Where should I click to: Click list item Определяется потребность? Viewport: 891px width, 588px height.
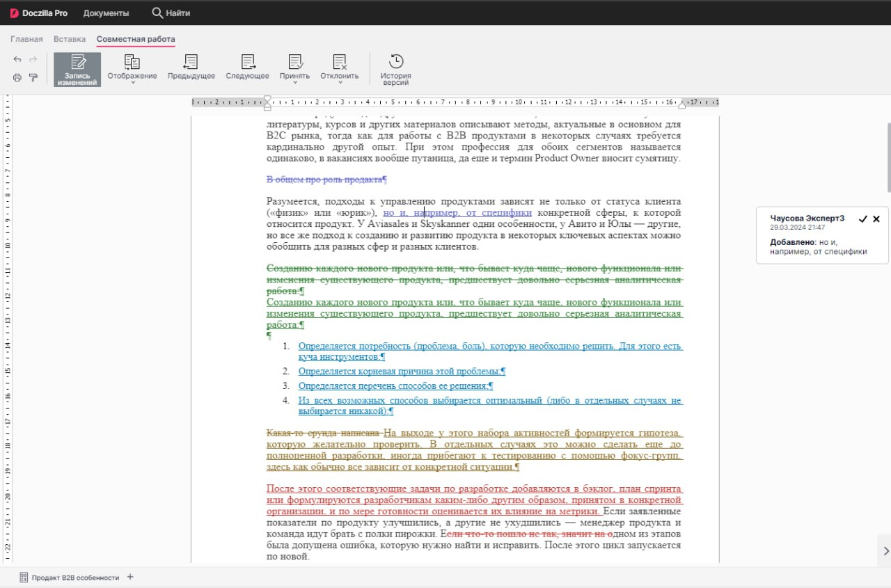490,351
